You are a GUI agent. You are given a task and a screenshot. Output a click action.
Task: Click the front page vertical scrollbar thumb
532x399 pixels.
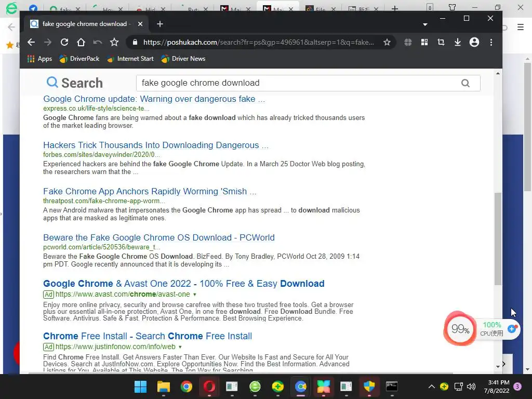(x=498, y=239)
